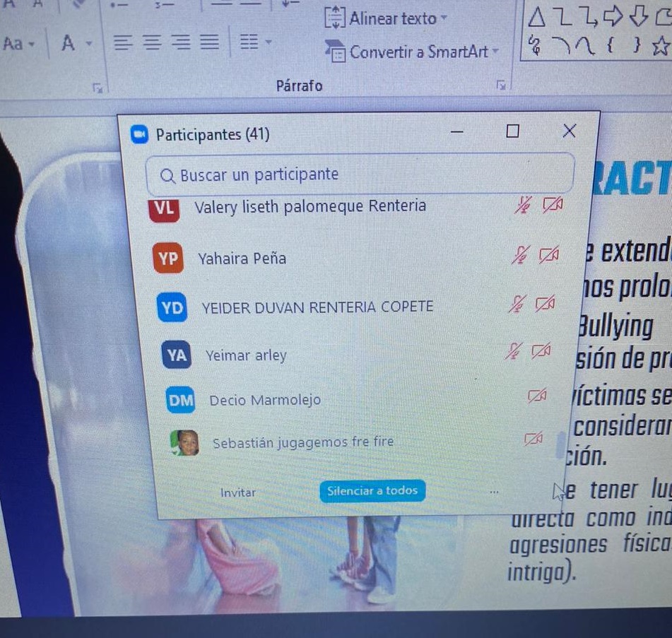Apply justify alignment to paragraph

208,44
